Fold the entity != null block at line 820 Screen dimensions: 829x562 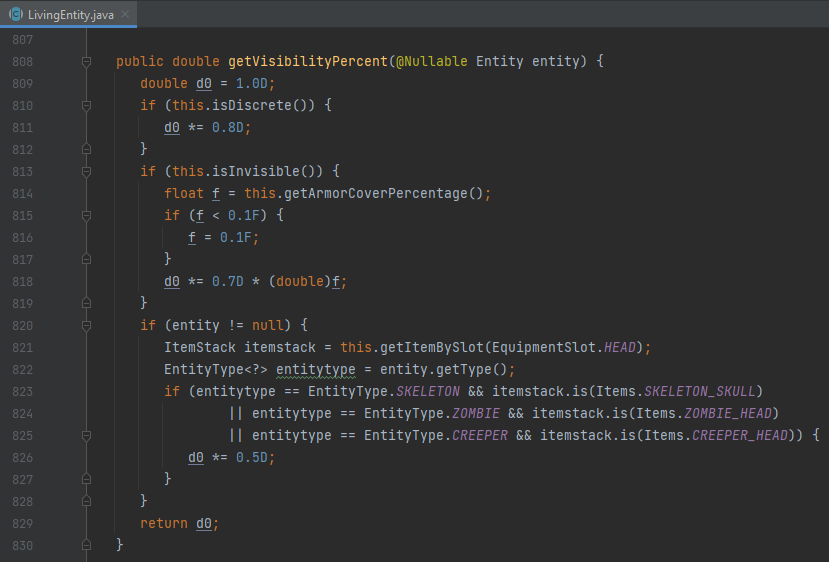[x=86, y=325]
